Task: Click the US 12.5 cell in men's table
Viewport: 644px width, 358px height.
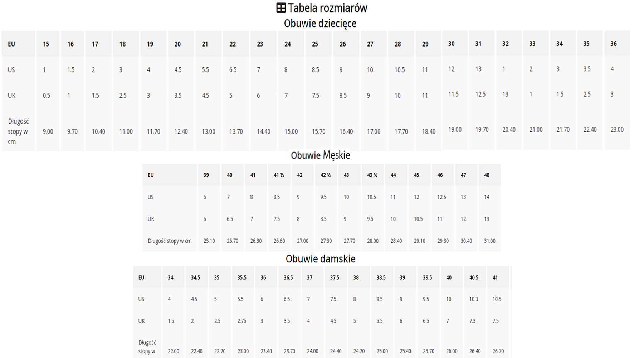Action: (x=441, y=197)
